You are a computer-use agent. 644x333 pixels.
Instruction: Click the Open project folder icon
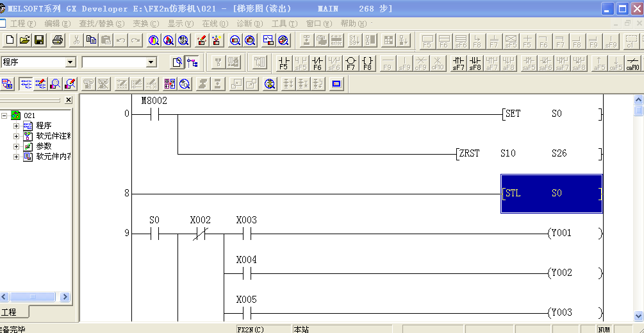(24, 40)
